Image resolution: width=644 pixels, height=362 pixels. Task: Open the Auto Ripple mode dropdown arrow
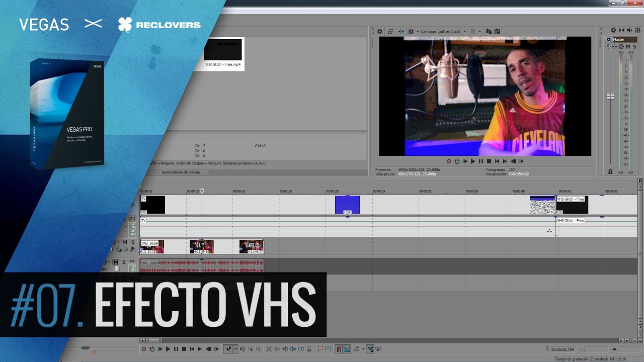pos(363,349)
